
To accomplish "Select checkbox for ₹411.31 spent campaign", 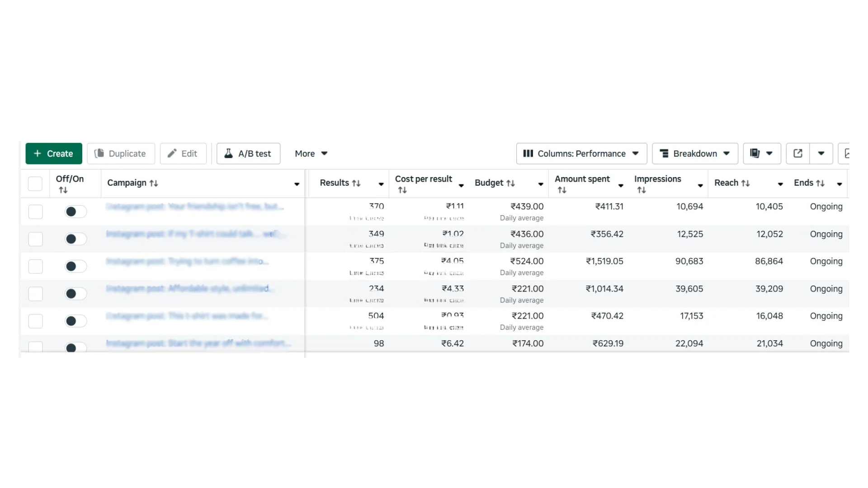I will point(35,212).
